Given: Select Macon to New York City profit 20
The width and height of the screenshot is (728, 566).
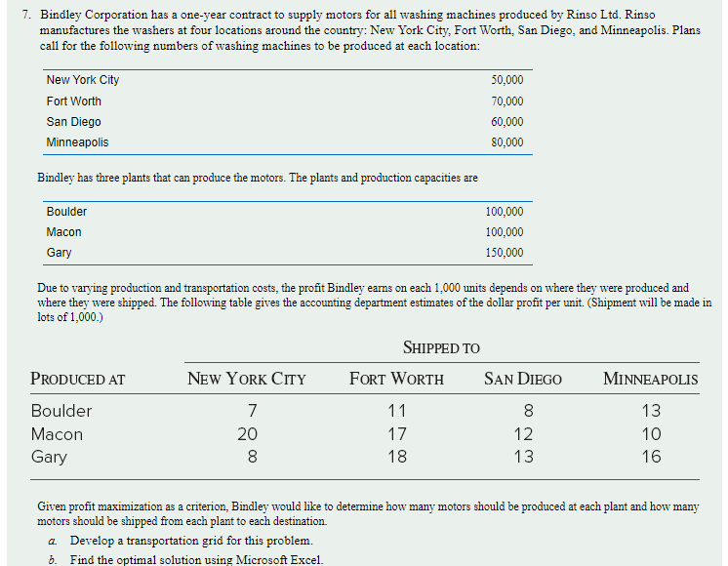Looking at the screenshot, I should pyautogui.click(x=248, y=434).
